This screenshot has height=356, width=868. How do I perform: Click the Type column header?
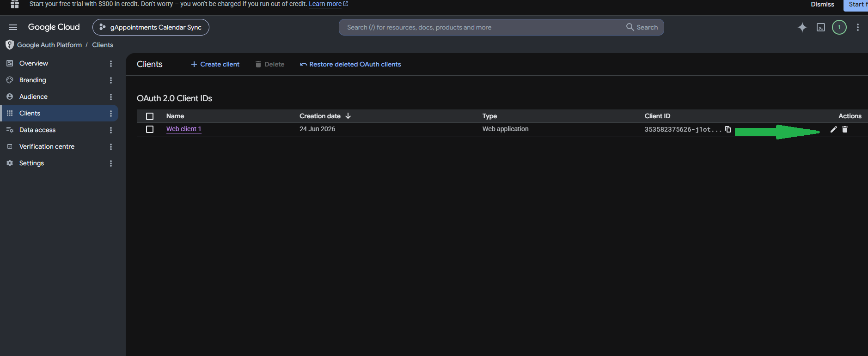tap(489, 116)
